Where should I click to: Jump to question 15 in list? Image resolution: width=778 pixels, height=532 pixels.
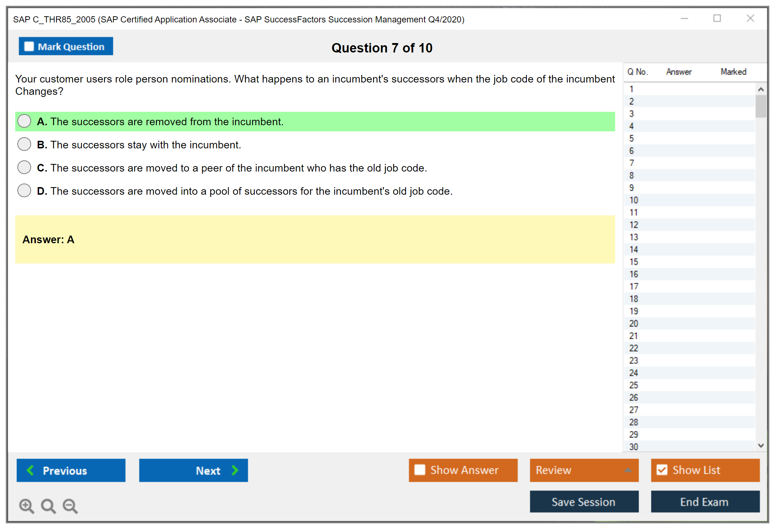point(634,262)
